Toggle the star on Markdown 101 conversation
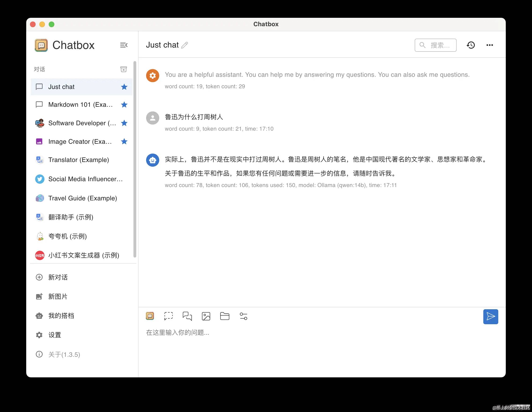532x412 pixels. 124,104
